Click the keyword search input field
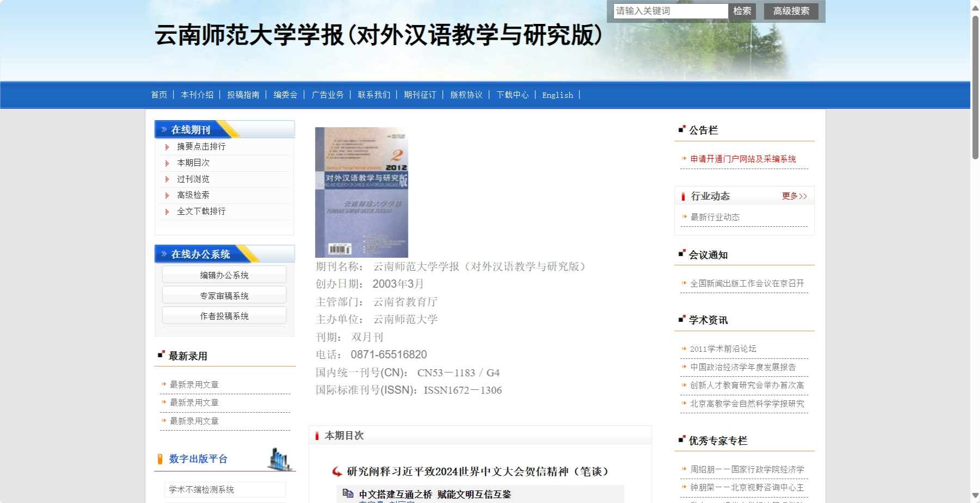 (x=670, y=11)
